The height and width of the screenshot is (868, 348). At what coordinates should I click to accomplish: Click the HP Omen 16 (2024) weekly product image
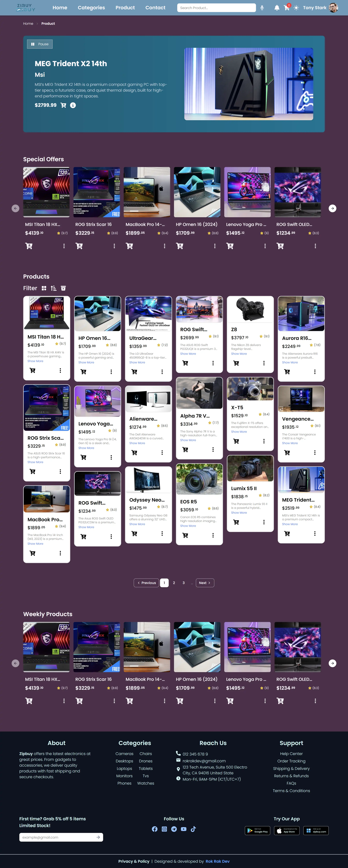[197, 647]
